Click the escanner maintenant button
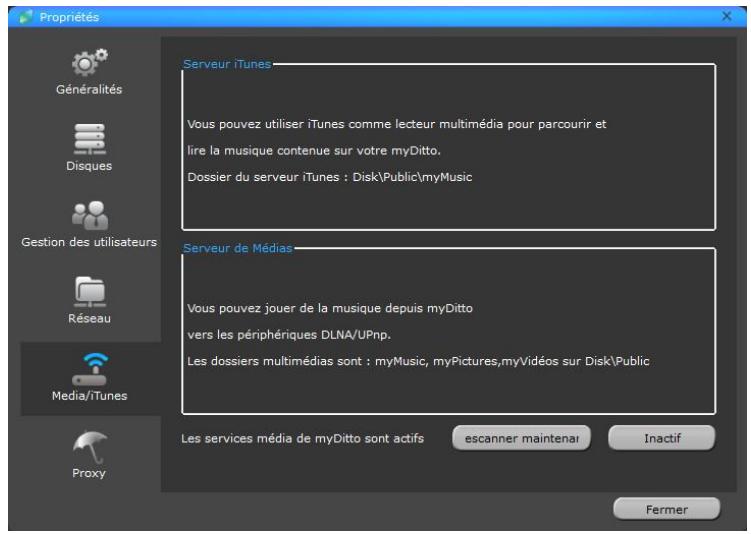Screen dimensions: 751x534 (522, 438)
